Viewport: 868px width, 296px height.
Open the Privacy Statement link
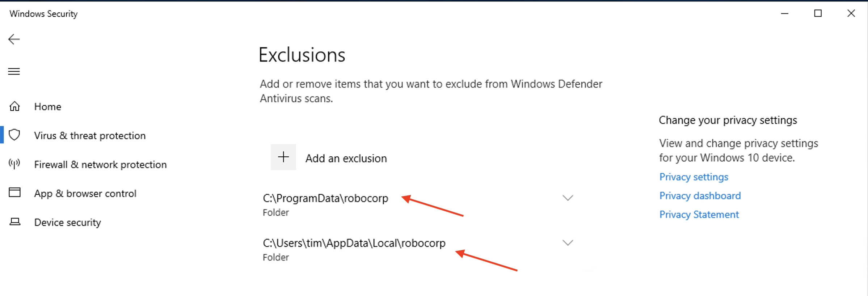click(x=699, y=215)
